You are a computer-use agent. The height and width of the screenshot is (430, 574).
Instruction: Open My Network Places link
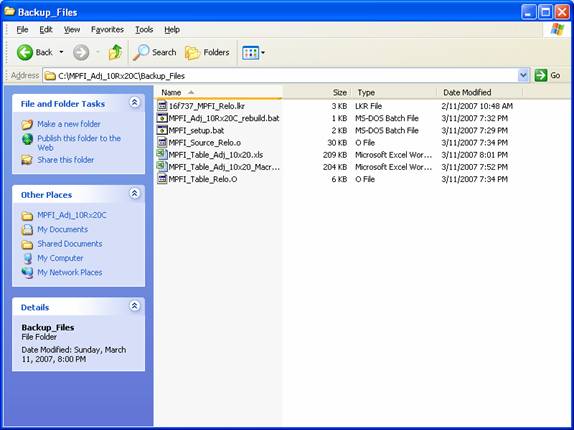click(x=70, y=273)
